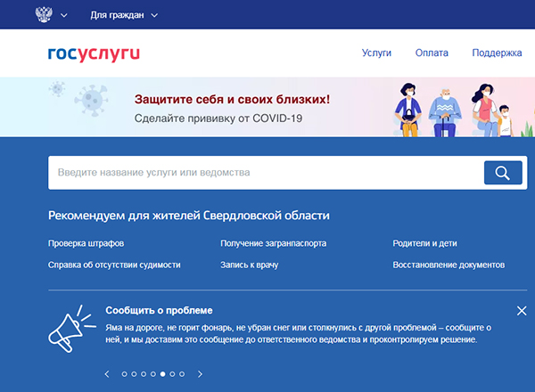
Task: Open Получение загранпаспорта link
Action: (274, 243)
